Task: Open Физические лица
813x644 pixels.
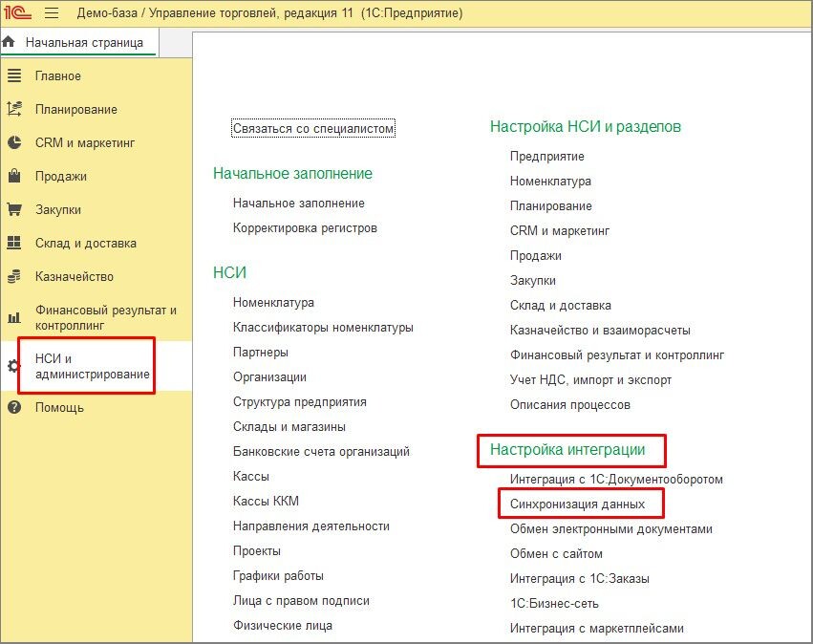Action: 283,625
